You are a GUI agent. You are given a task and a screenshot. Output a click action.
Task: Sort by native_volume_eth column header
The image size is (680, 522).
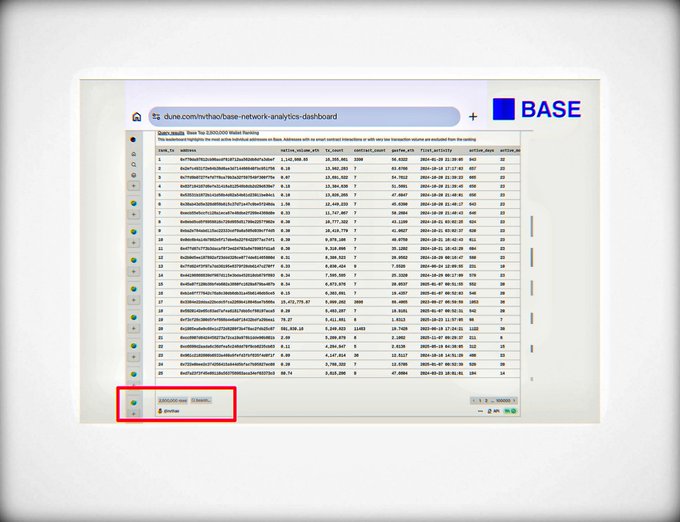coord(300,150)
